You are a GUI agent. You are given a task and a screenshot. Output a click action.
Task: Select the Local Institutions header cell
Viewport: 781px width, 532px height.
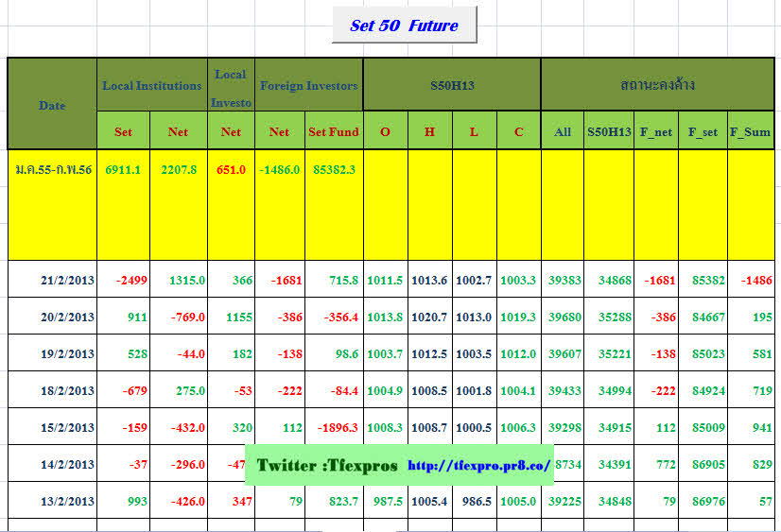151,85
